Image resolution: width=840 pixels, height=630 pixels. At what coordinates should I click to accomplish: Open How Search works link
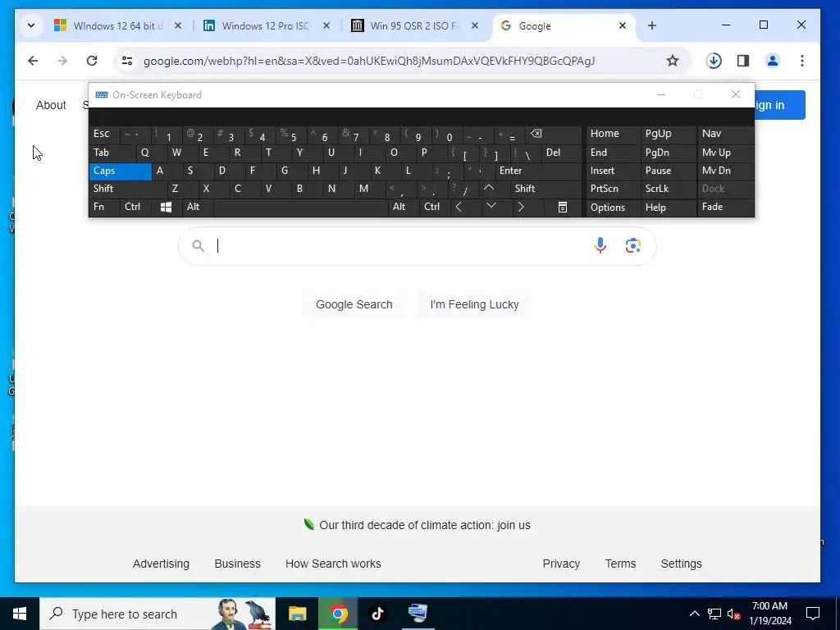pos(333,564)
